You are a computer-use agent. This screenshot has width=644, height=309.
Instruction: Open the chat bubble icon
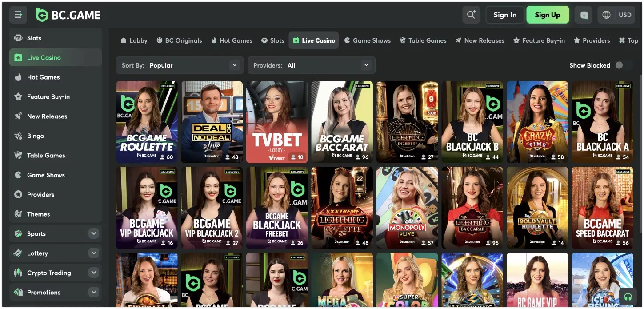(x=584, y=15)
